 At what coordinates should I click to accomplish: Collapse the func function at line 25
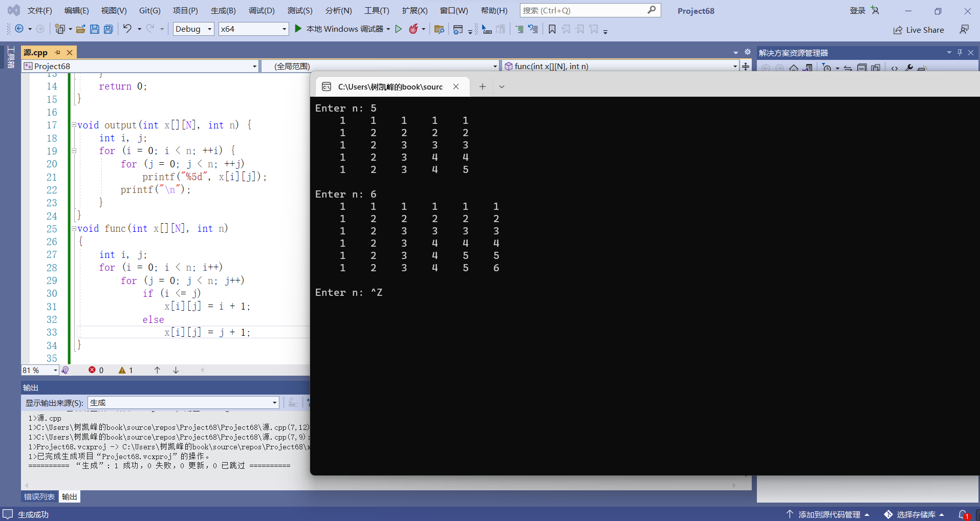74,229
